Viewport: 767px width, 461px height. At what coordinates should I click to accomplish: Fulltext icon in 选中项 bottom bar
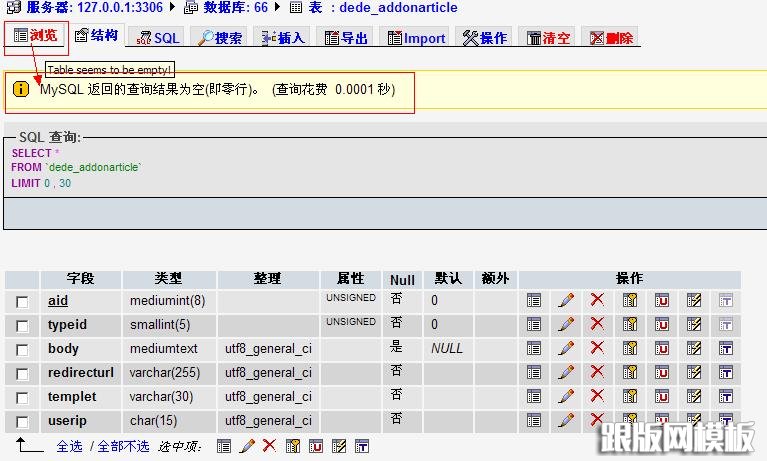(x=361, y=446)
